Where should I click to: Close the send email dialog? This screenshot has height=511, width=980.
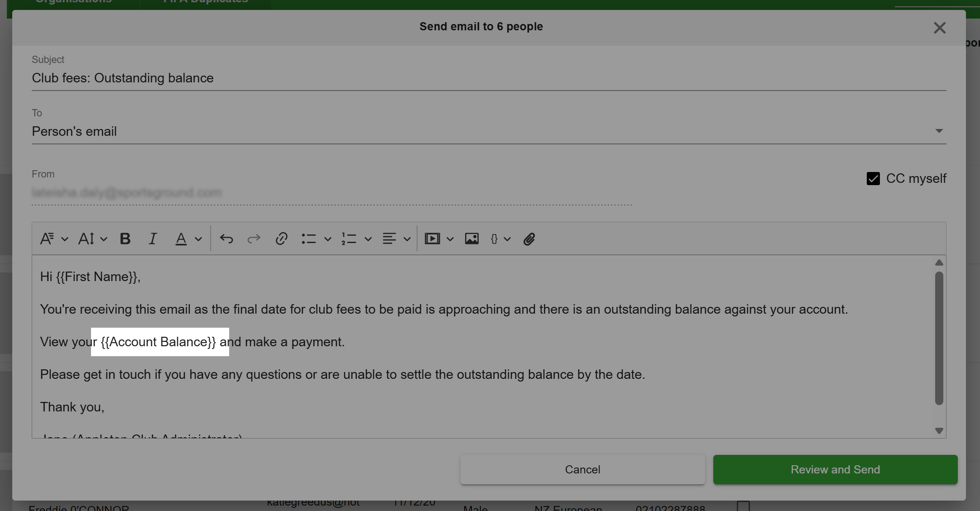click(940, 28)
